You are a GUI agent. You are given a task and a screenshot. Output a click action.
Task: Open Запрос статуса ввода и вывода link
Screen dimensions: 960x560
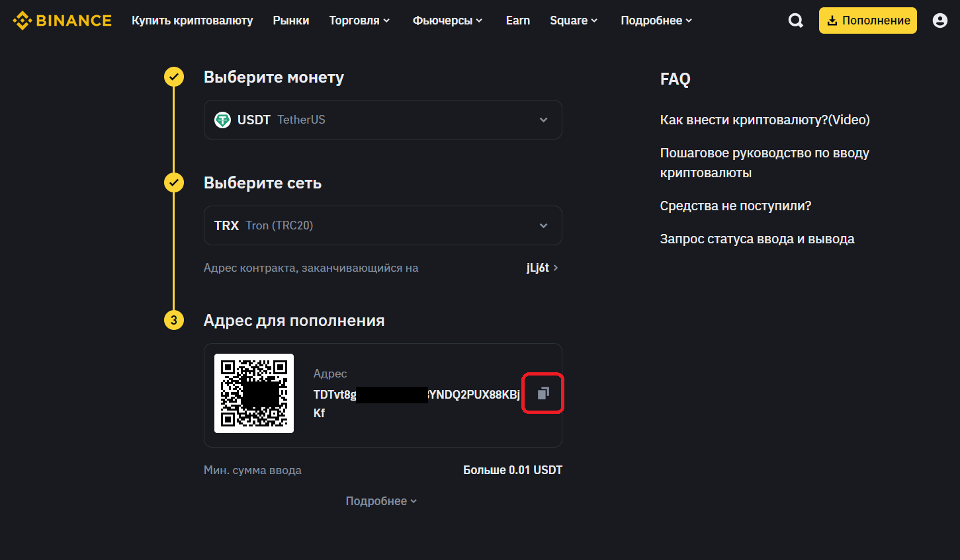click(757, 239)
